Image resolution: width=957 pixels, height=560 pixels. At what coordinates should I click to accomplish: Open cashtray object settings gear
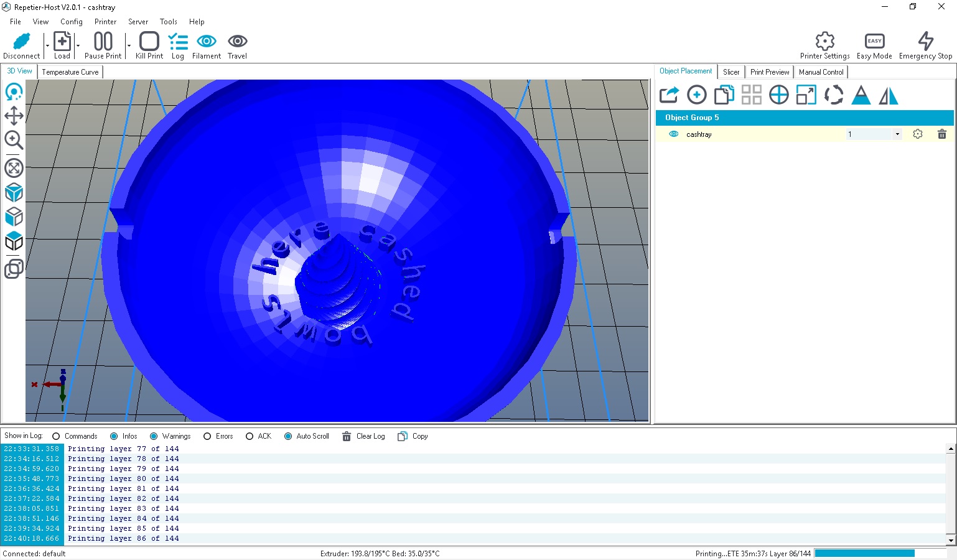pyautogui.click(x=918, y=134)
